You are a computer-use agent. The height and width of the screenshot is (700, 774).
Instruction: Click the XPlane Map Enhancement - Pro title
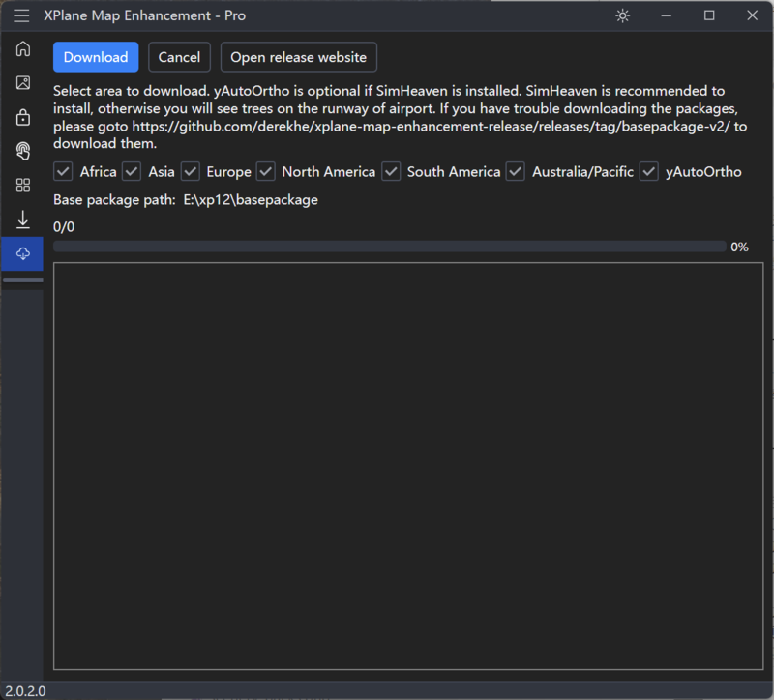[144, 15]
